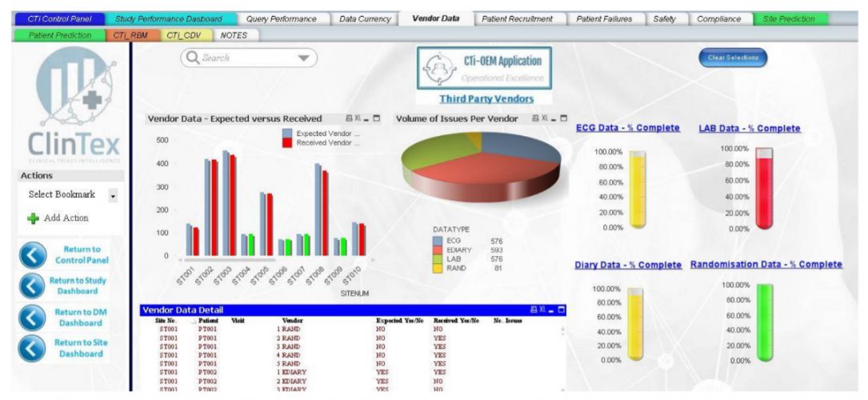Open the Compliance tab

point(718,19)
